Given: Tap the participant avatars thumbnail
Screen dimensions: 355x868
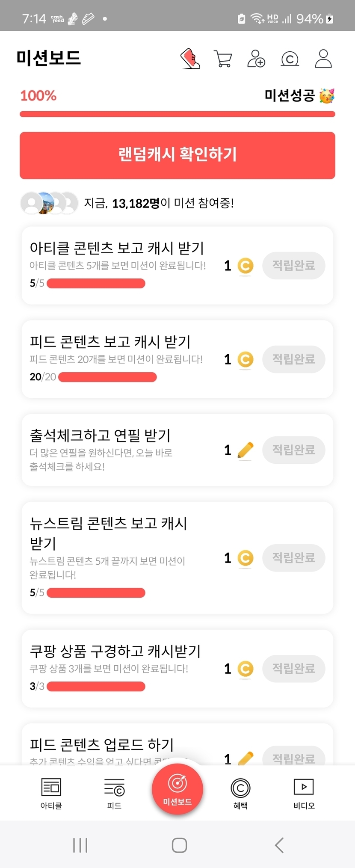Looking at the screenshot, I should pos(49,203).
